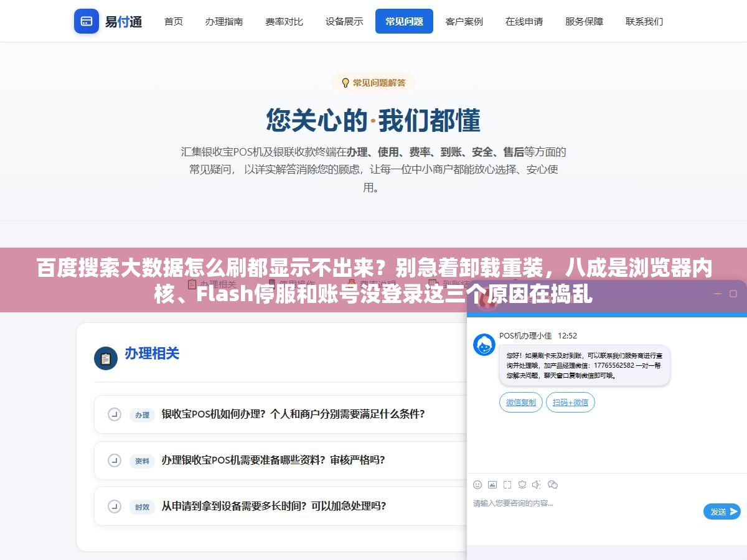Click the 办理 tag on the first question
Viewport: 747px width, 560px height.
click(142, 415)
